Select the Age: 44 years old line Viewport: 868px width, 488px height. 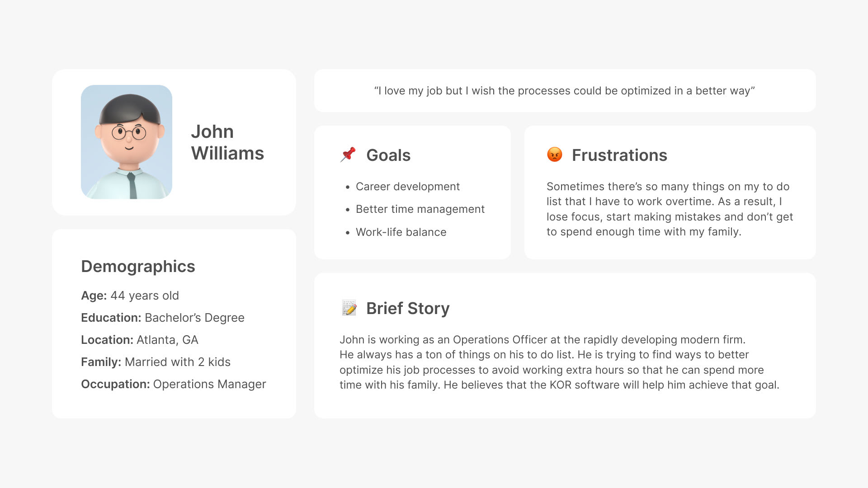pos(130,296)
